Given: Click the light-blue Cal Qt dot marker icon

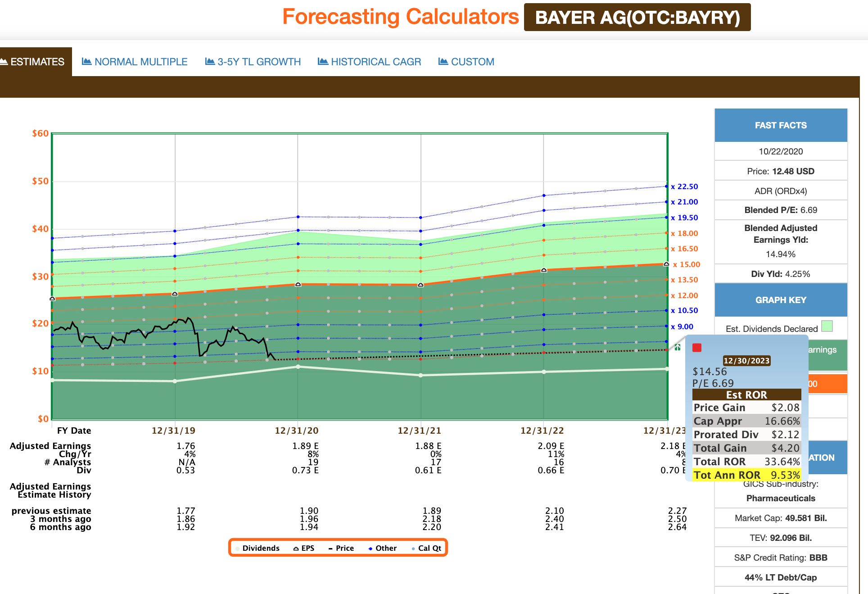Looking at the screenshot, I should point(413,548).
